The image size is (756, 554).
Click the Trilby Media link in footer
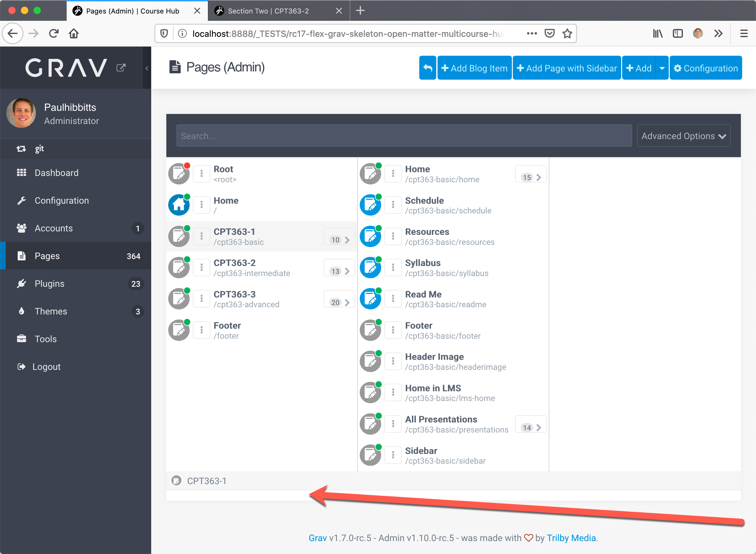coord(571,538)
